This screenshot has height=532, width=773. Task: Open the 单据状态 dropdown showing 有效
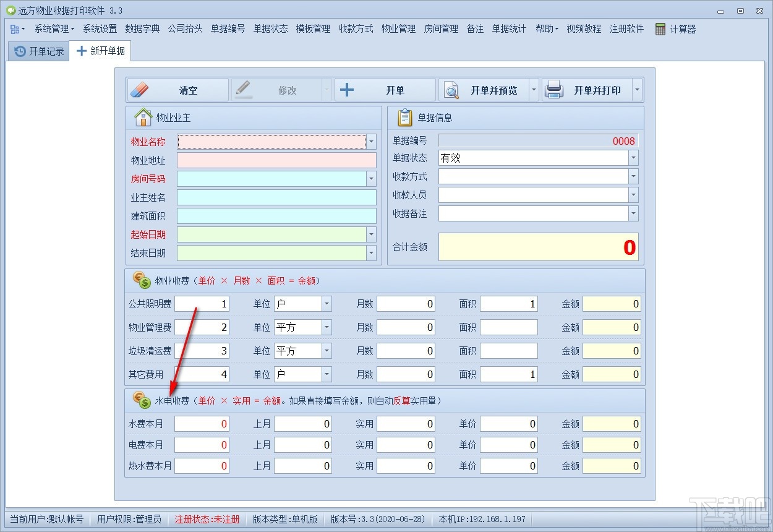(x=633, y=158)
